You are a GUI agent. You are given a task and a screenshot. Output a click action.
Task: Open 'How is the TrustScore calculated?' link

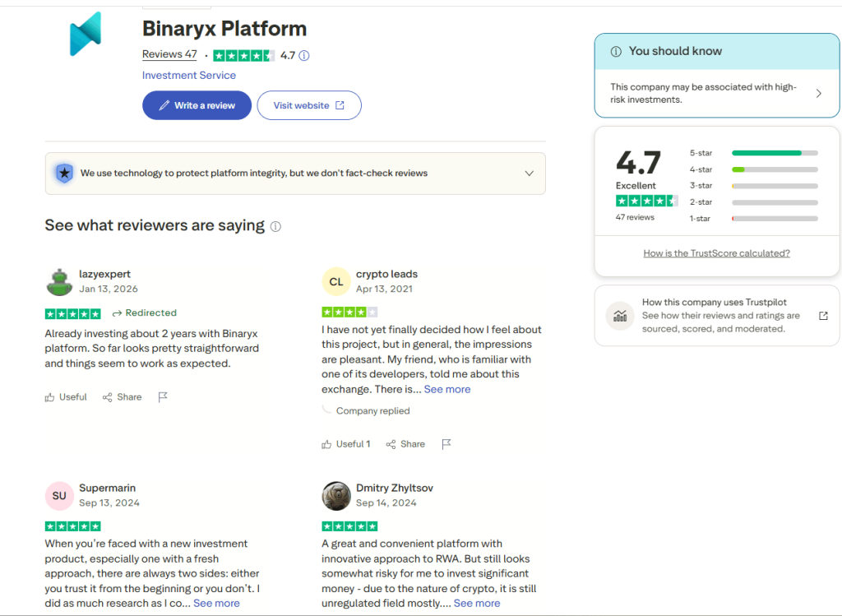click(716, 253)
